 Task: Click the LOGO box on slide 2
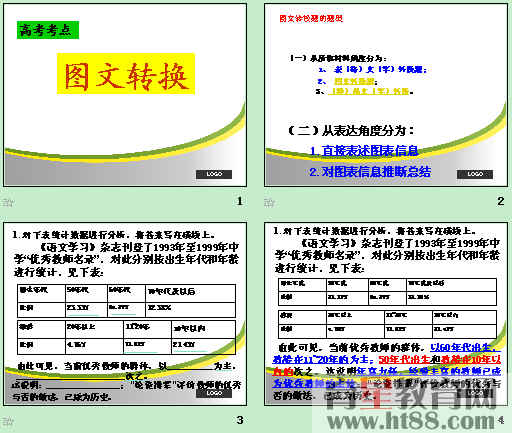pyautogui.click(x=475, y=174)
